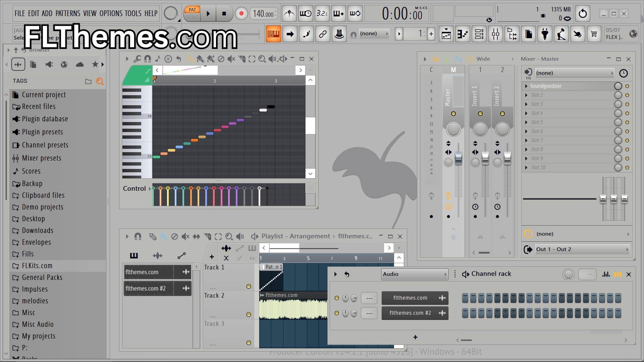Open the General Packs browser folder

coord(58,278)
